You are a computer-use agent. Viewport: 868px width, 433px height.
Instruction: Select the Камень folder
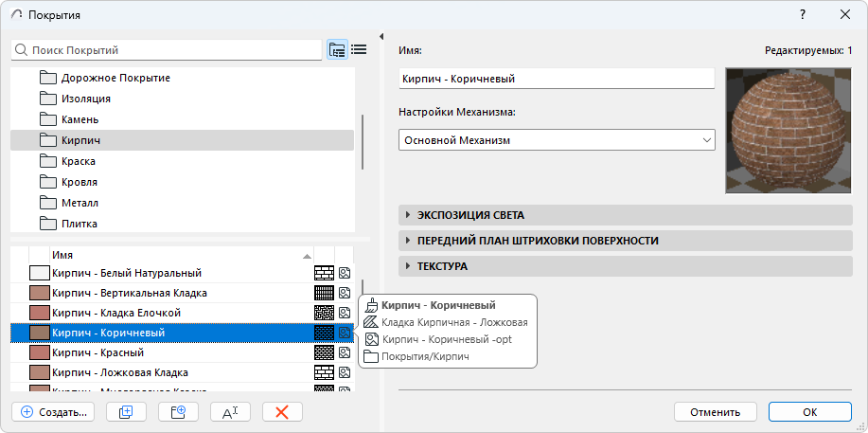pos(80,119)
